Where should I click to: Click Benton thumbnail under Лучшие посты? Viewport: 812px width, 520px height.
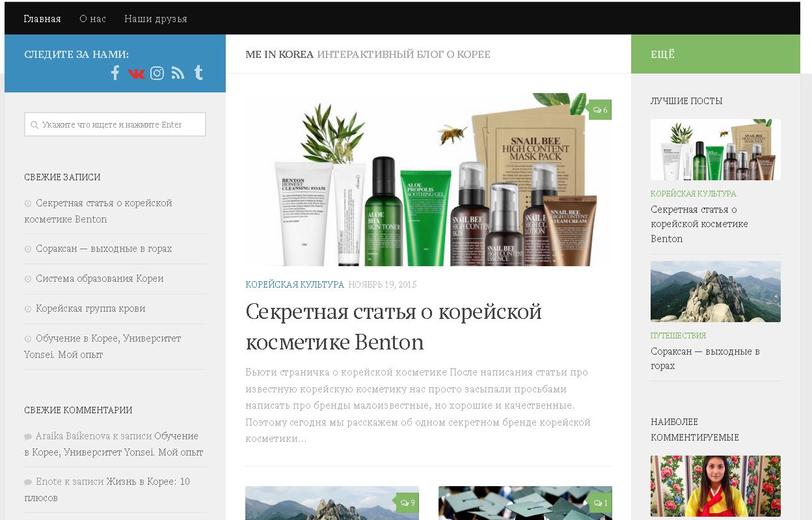pos(716,150)
